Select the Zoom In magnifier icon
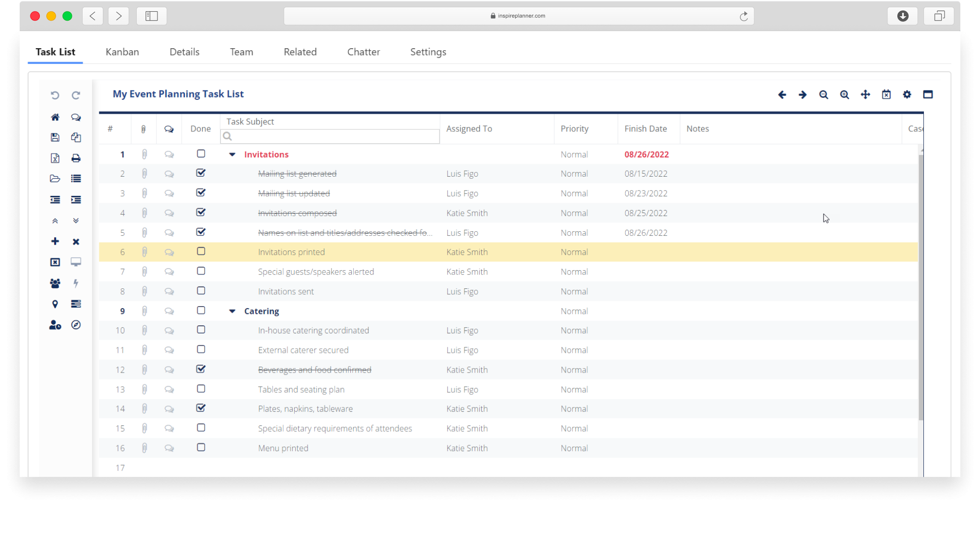Image resolution: width=980 pixels, height=560 pixels. pos(844,94)
